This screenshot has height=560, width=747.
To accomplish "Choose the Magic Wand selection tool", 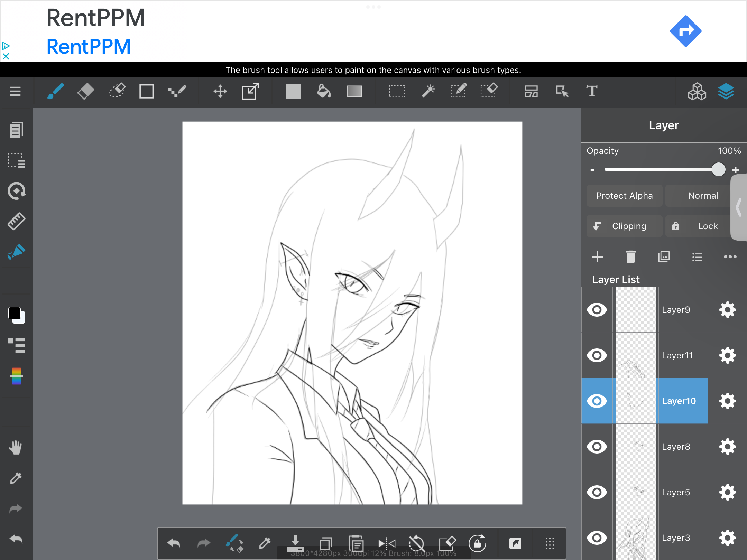I will pyautogui.click(x=428, y=92).
